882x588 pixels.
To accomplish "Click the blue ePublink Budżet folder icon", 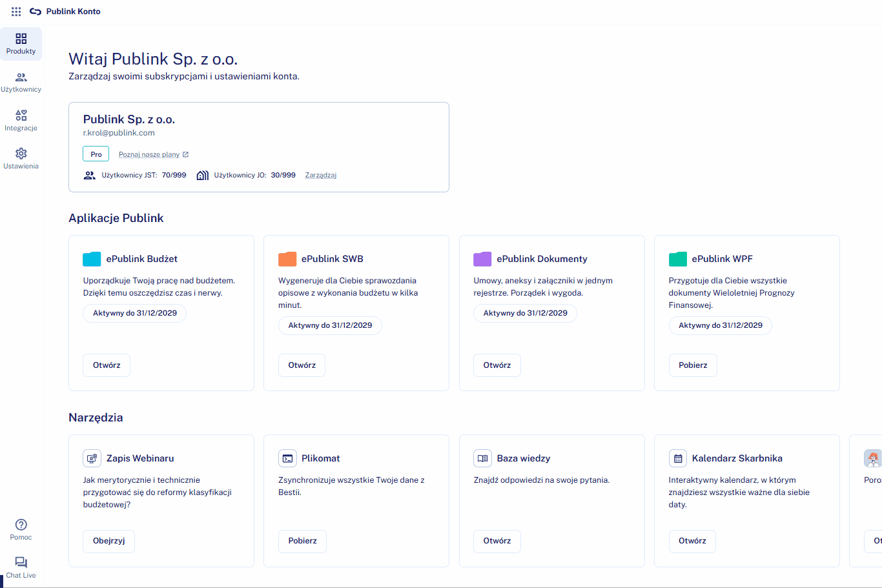I will pos(92,259).
